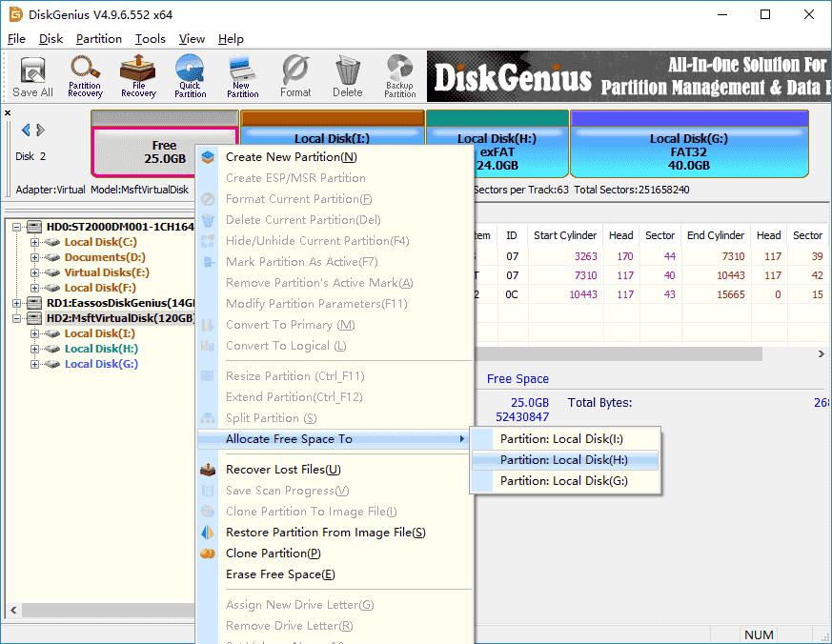832x644 pixels.
Task: Select the Format toolbar icon
Action: pos(295,76)
